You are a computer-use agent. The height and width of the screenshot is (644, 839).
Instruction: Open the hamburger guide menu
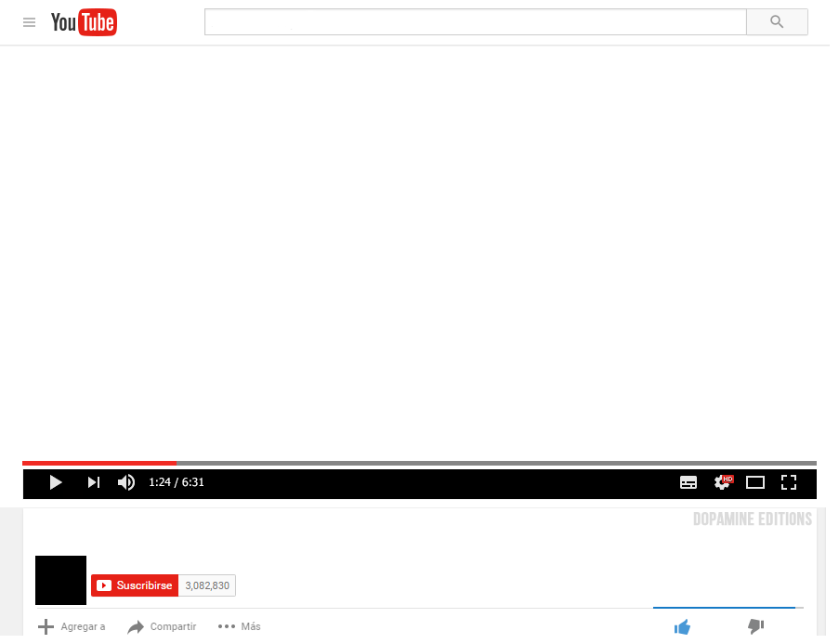click(29, 22)
